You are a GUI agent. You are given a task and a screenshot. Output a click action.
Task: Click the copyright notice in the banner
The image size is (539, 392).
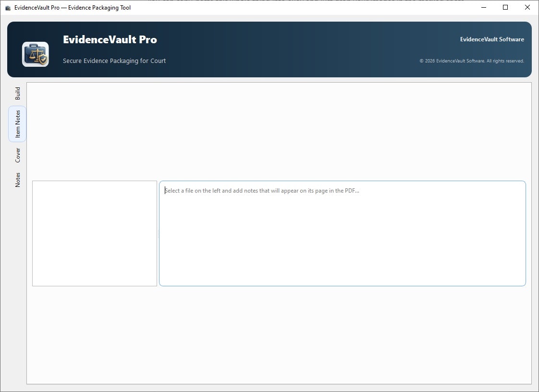pyautogui.click(x=472, y=61)
